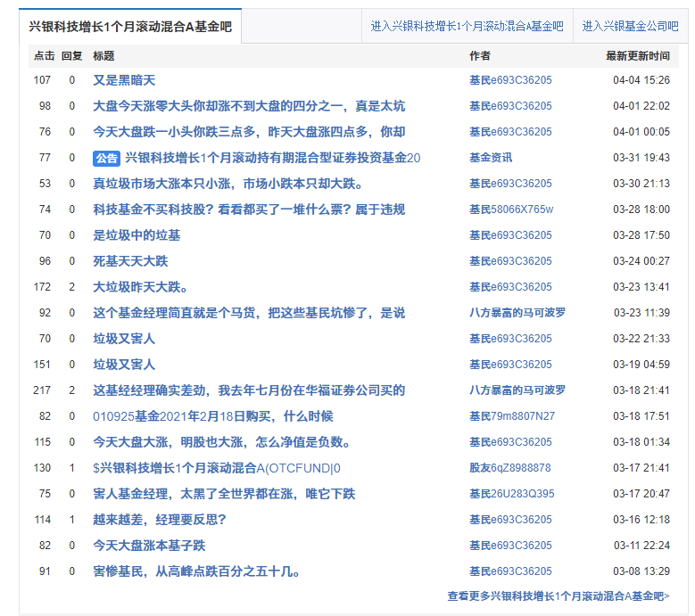Click click count 217
The width and height of the screenshot is (695, 616).
click(42, 390)
